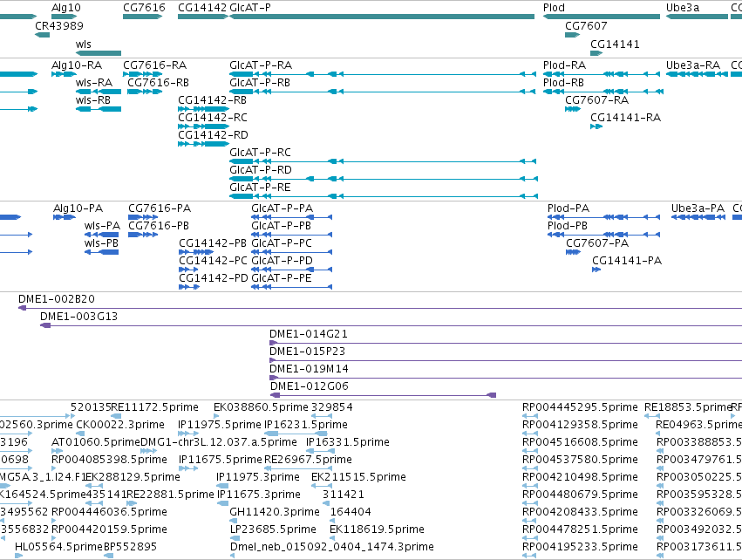742x560 pixels.
Task: Click the Alg10 gene label
Action: [x=65, y=8]
